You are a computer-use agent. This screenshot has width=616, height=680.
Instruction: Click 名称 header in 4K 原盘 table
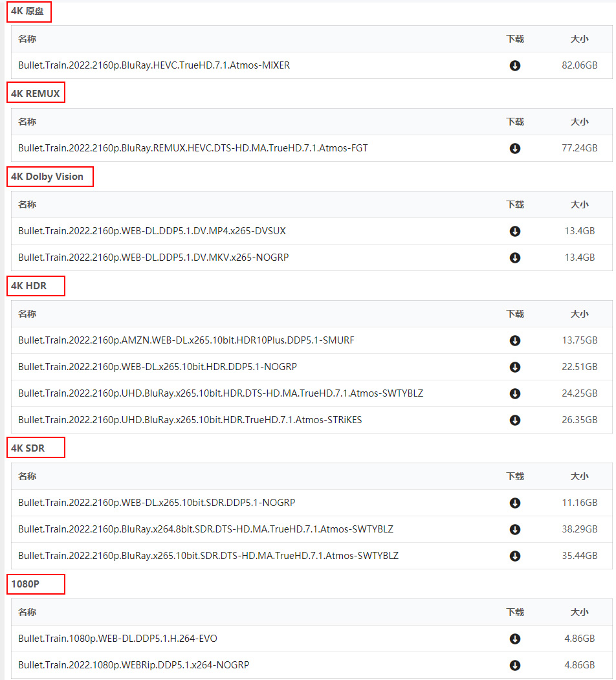click(27, 39)
